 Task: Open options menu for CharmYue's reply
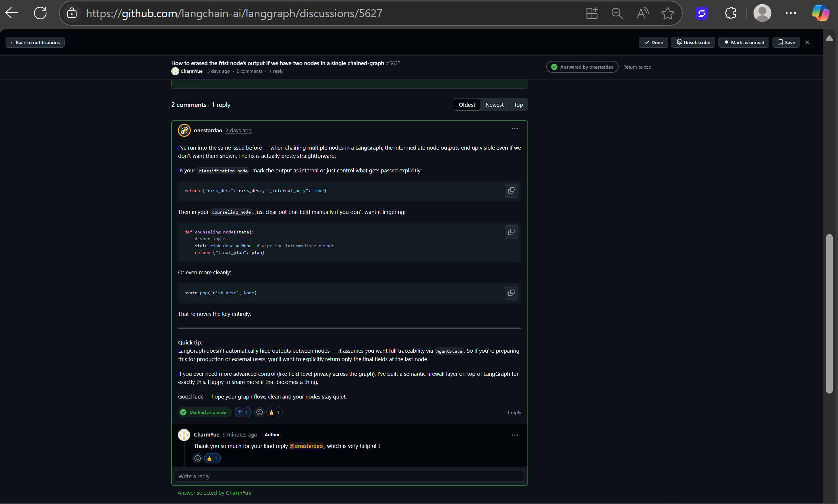click(515, 435)
